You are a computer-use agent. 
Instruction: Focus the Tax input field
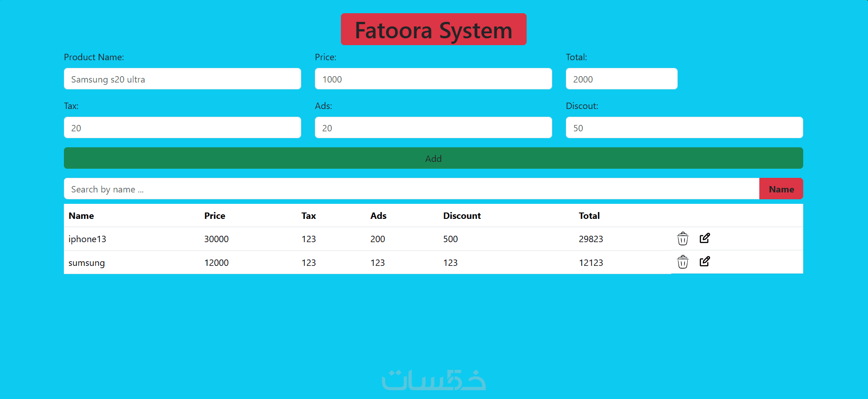point(183,128)
